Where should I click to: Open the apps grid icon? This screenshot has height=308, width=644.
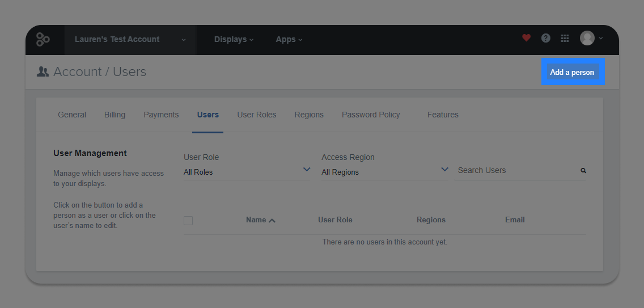click(x=565, y=38)
